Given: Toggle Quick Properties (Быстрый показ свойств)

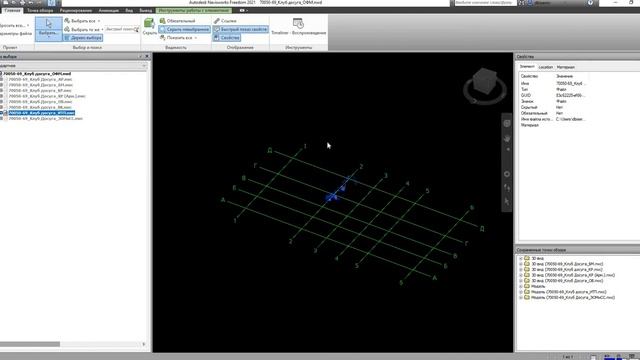Looking at the screenshot, I should 240,29.
